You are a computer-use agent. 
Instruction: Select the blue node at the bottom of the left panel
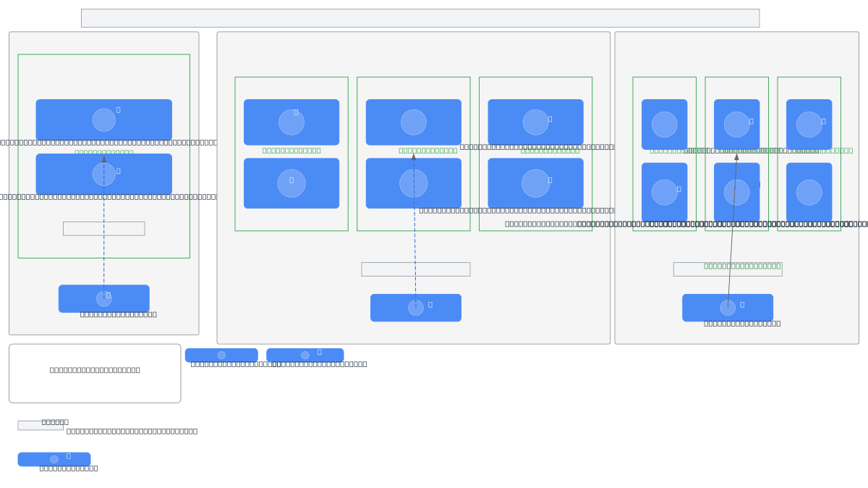(x=104, y=298)
